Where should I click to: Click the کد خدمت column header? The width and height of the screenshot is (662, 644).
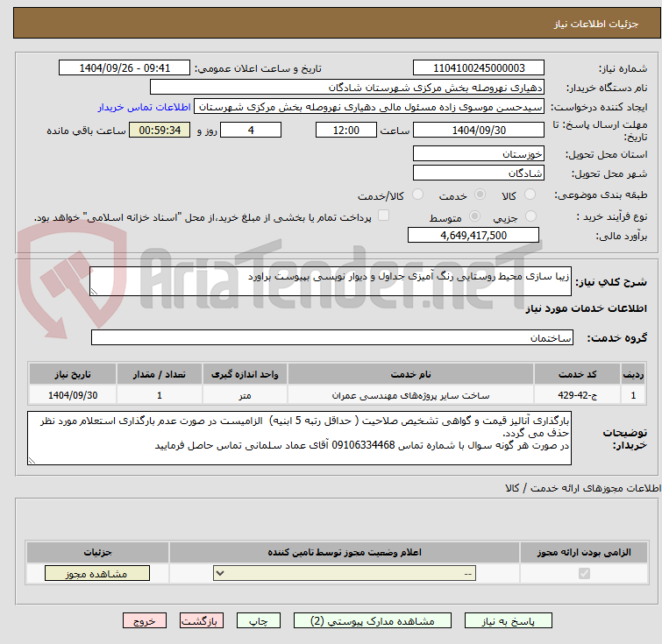(577, 374)
